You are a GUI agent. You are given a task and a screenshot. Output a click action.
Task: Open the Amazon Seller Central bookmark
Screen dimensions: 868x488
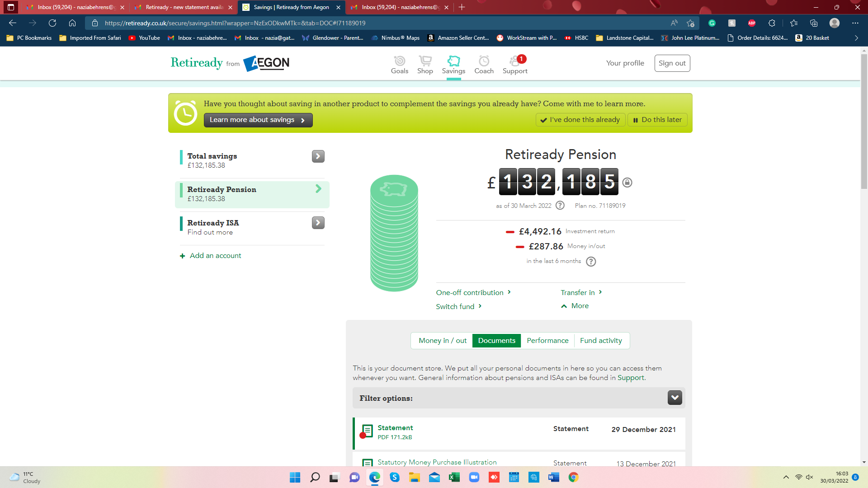[458, 38]
